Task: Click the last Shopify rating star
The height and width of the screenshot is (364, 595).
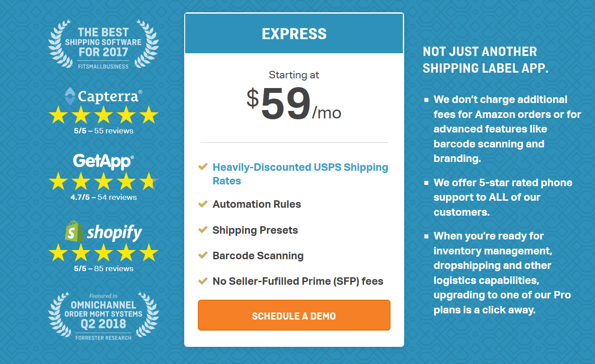Action: [x=149, y=252]
